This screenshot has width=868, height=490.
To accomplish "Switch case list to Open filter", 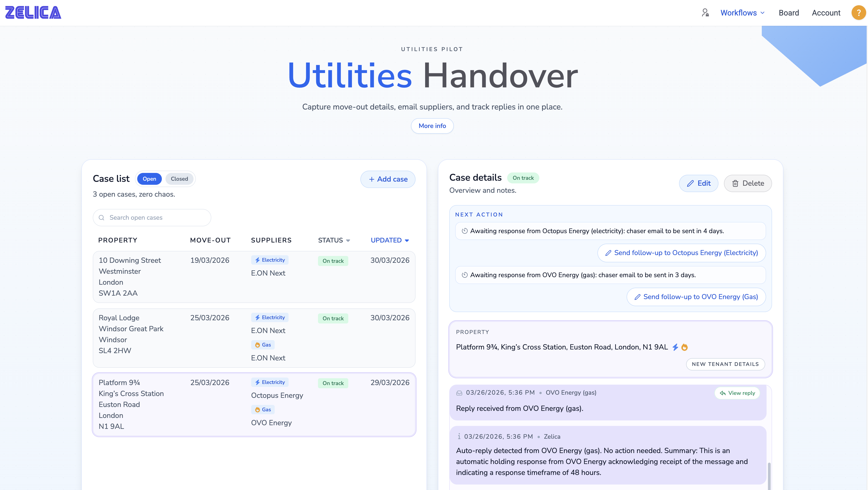I will (149, 179).
